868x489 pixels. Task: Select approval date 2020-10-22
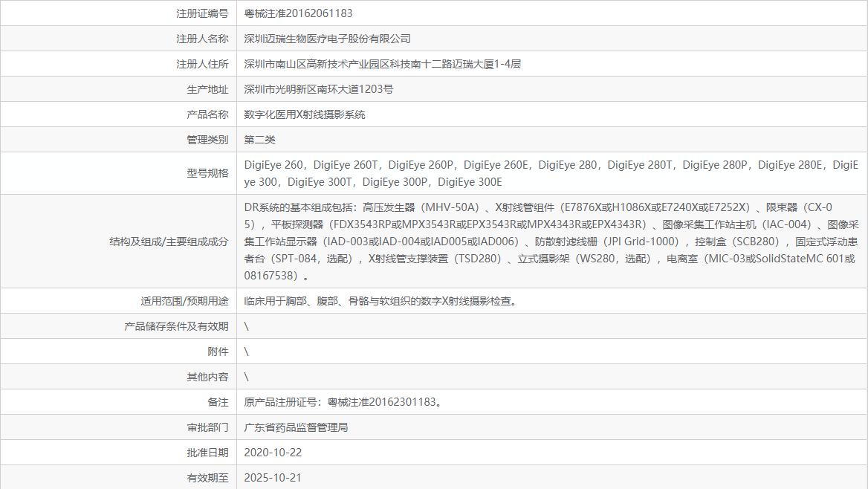[x=273, y=453]
